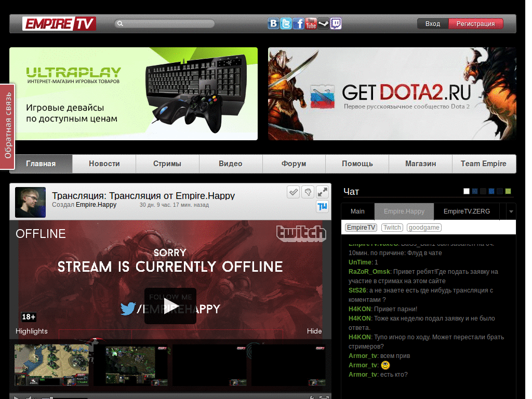The image size is (532, 399).
Task: Click the search input field
Action: [165, 23]
